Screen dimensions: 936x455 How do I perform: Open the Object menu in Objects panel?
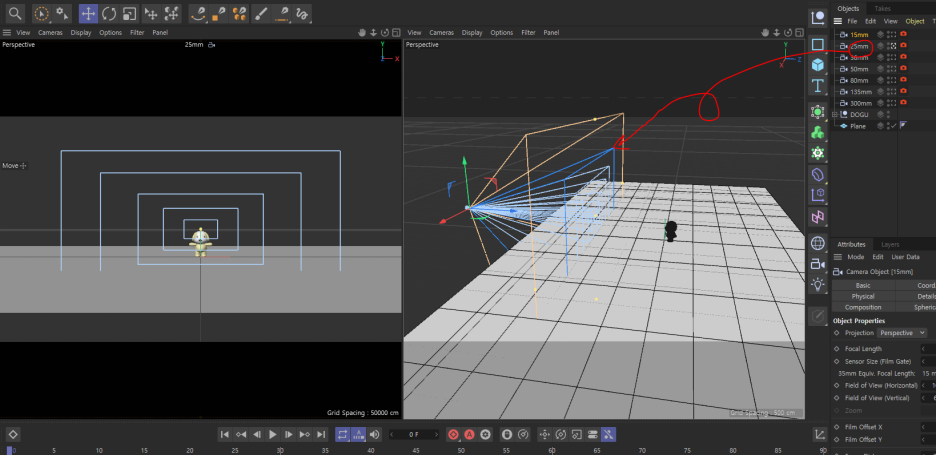click(x=915, y=21)
